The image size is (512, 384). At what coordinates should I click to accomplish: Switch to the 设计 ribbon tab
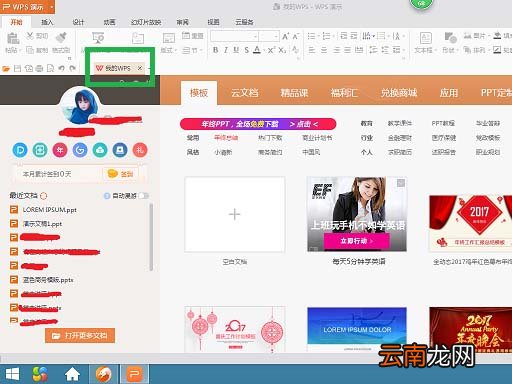pyautogui.click(x=78, y=22)
